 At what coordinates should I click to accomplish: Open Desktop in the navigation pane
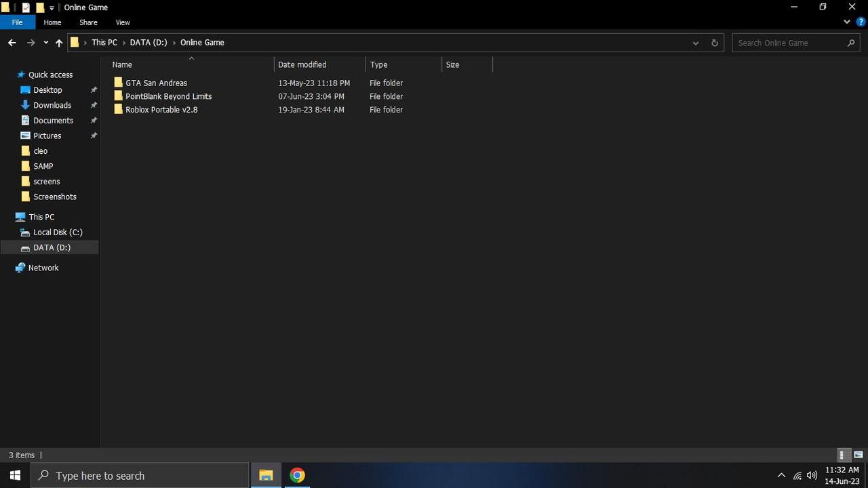(47, 90)
